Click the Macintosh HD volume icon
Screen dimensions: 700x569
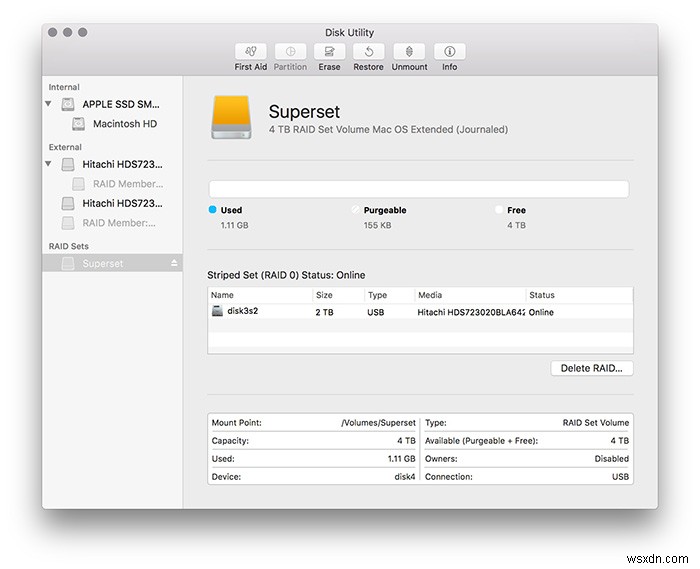pos(79,124)
